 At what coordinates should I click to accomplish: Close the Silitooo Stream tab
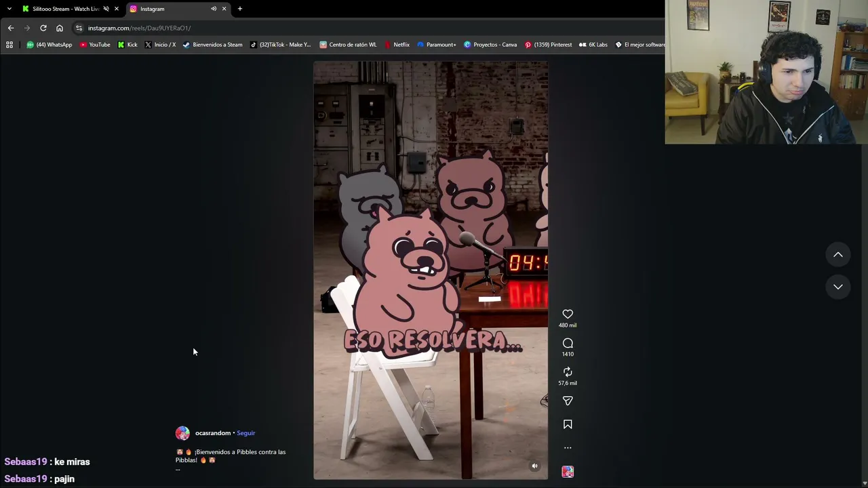(x=117, y=9)
